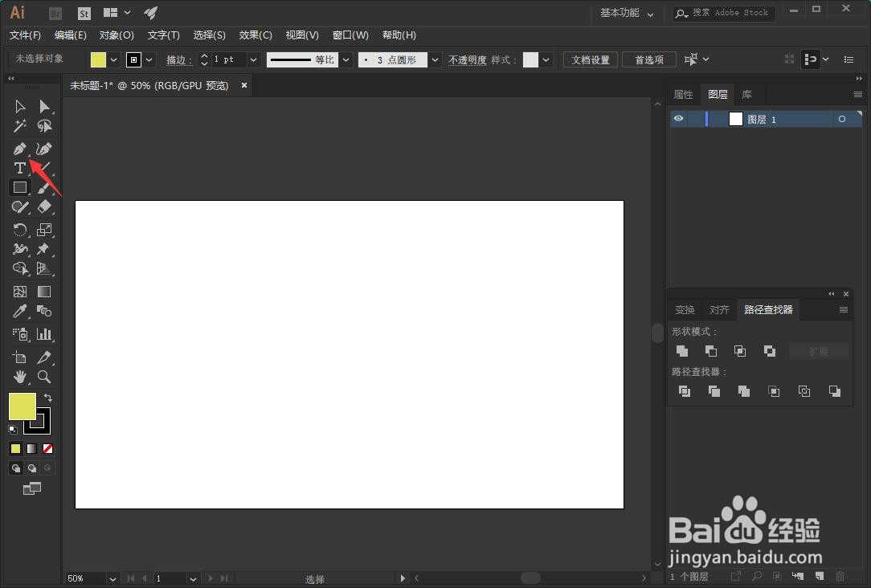Image resolution: width=871 pixels, height=588 pixels.
Task: Expand stroke weight dropdown
Action: [253, 60]
